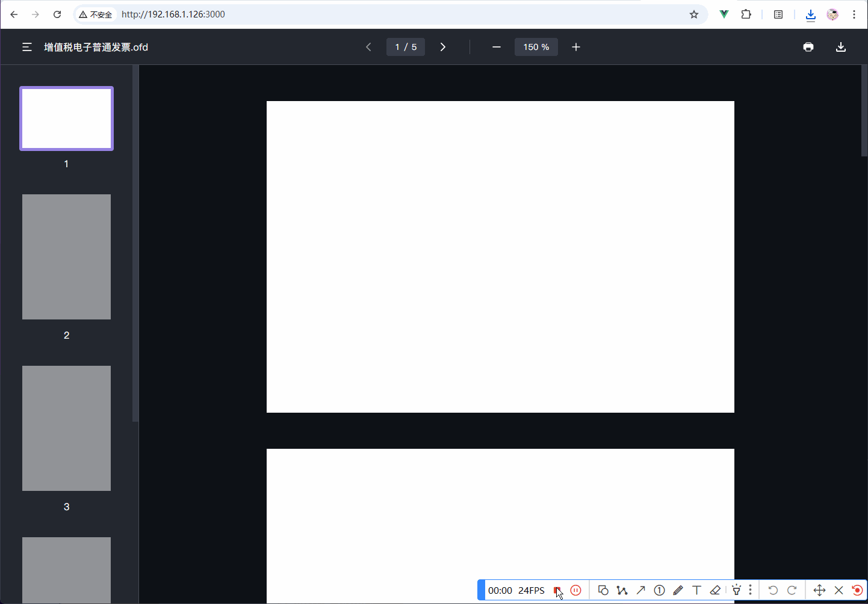The image size is (868, 604).
Task: Pause the screen recording
Action: (x=576, y=590)
